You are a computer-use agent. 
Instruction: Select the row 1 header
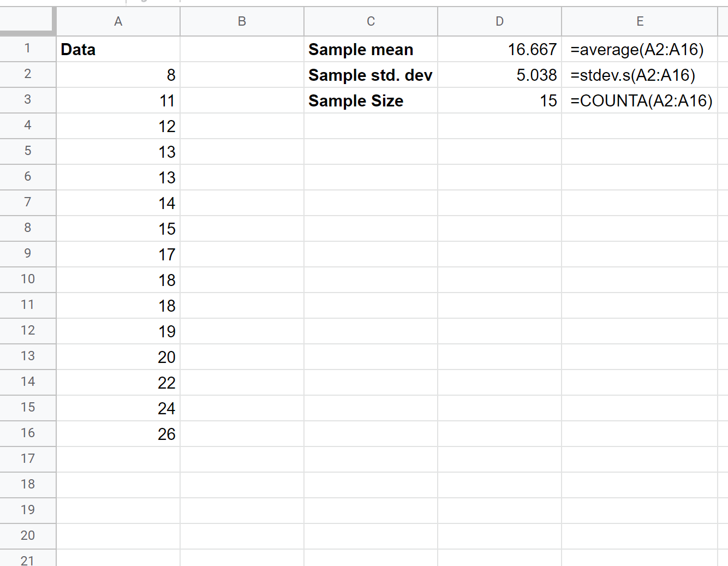pos(27,49)
